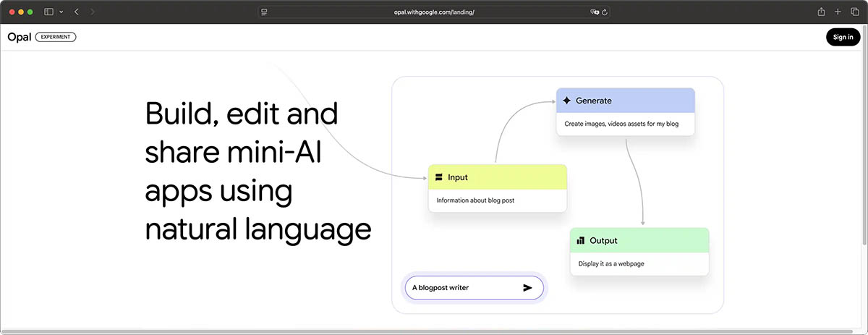Screen dimensions: 868x335
Task: Go back to the previous page
Action: click(77, 12)
